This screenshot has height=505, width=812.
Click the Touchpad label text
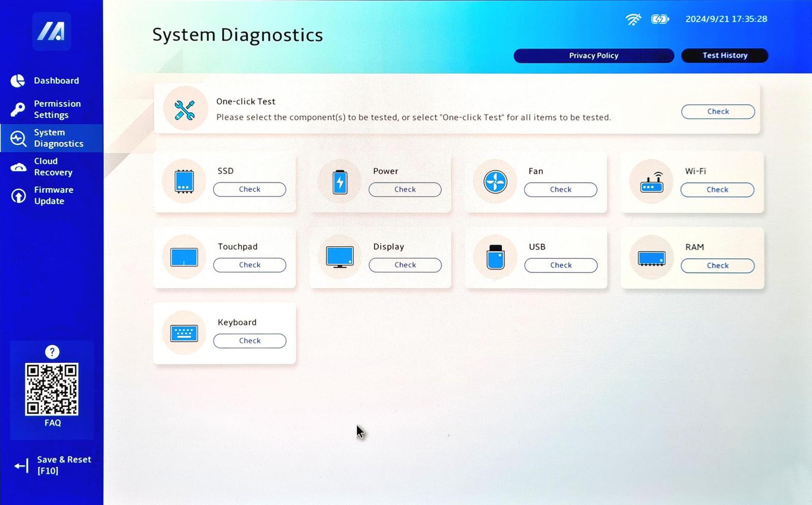click(x=238, y=247)
